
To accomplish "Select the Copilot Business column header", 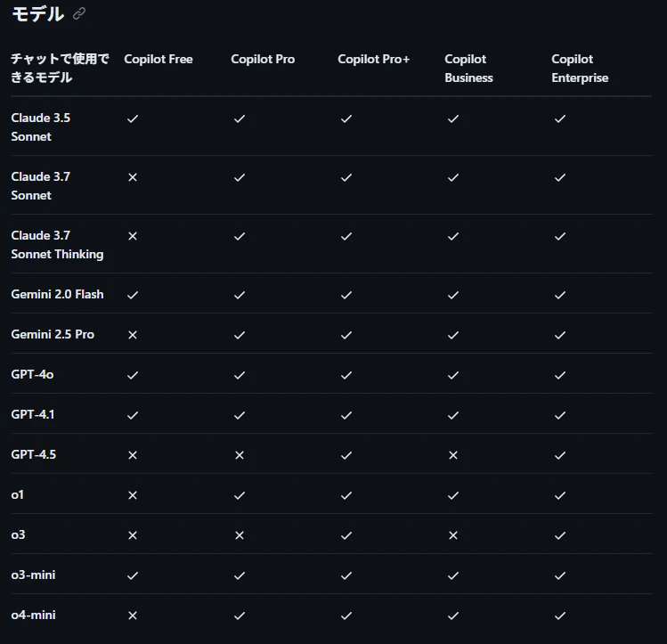I will [x=468, y=69].
